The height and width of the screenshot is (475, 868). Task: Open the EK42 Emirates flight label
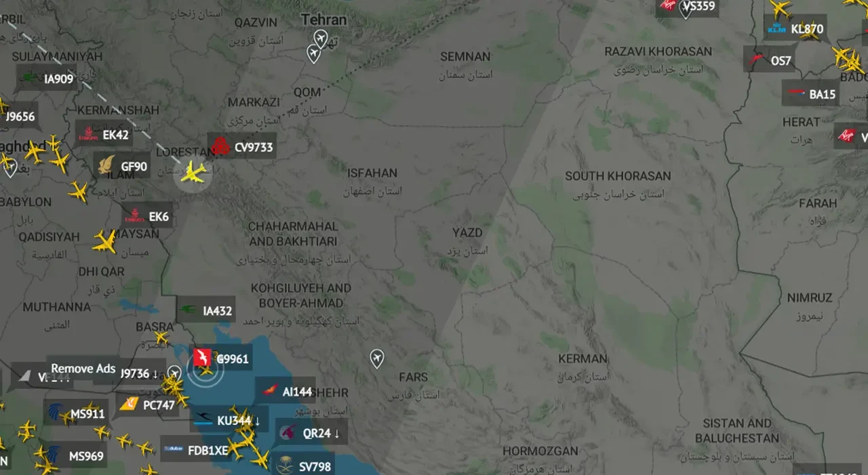point(104,135)
